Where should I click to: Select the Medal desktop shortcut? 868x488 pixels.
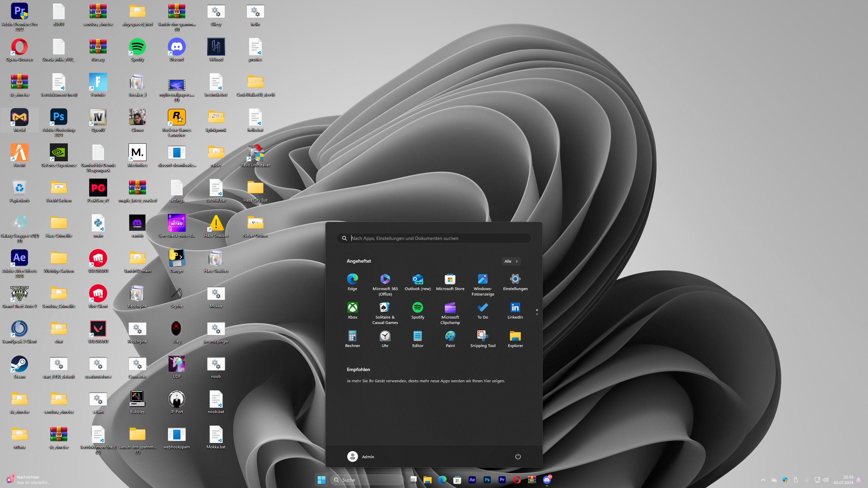pos(19,120)
